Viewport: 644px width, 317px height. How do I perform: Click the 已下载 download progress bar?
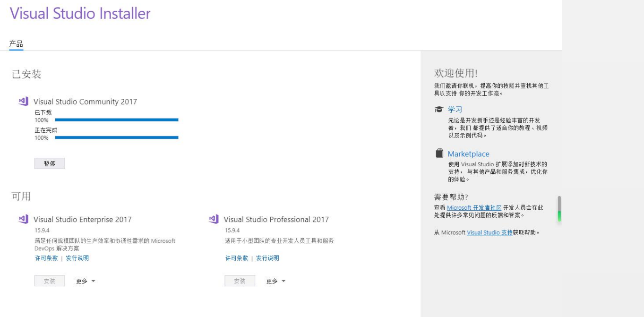point(117,120)
